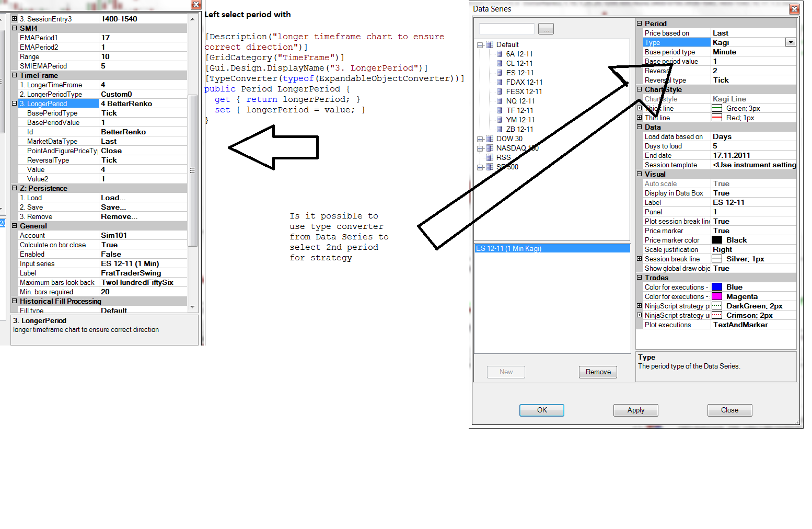Click the 6A 12-11 instrument icon
This screenshot has width=812, height=529.
[x=500, y=54]
